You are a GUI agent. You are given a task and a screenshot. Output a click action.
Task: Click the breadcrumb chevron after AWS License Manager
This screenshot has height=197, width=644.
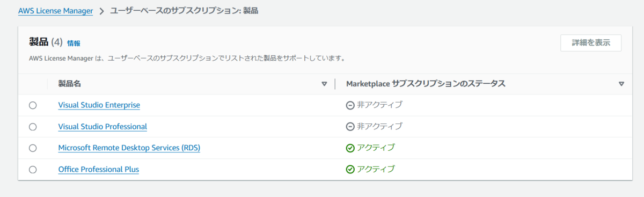pos(101,11)
